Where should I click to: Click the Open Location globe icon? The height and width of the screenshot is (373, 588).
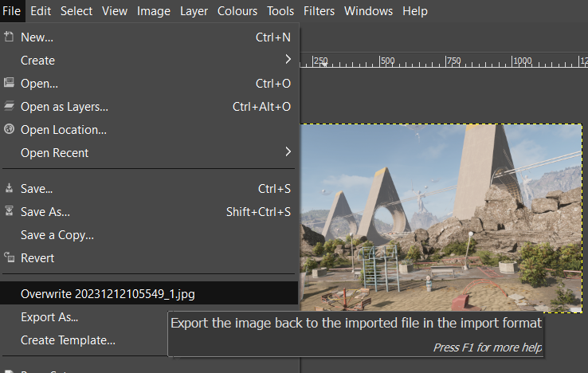point(10,129)
